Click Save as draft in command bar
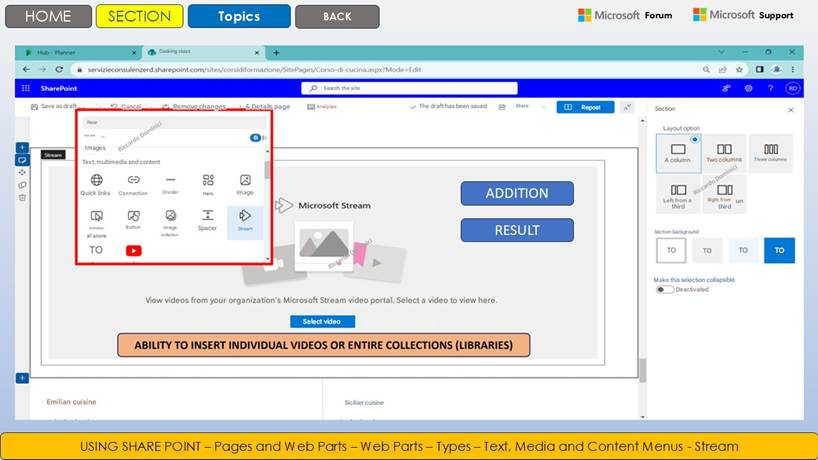Screen dimensions: 818x460 click(53, 106)
